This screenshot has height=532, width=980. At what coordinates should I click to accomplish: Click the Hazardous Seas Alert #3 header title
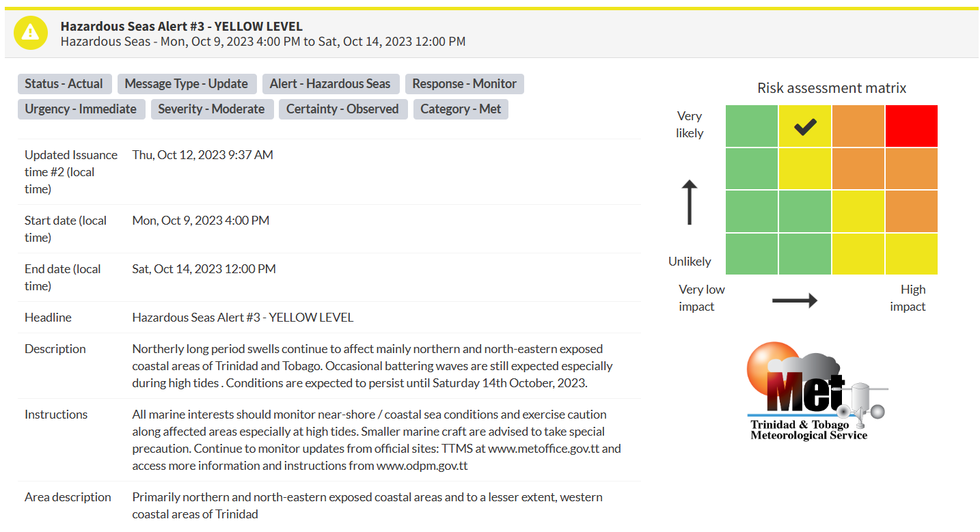[x=182, y=27]
